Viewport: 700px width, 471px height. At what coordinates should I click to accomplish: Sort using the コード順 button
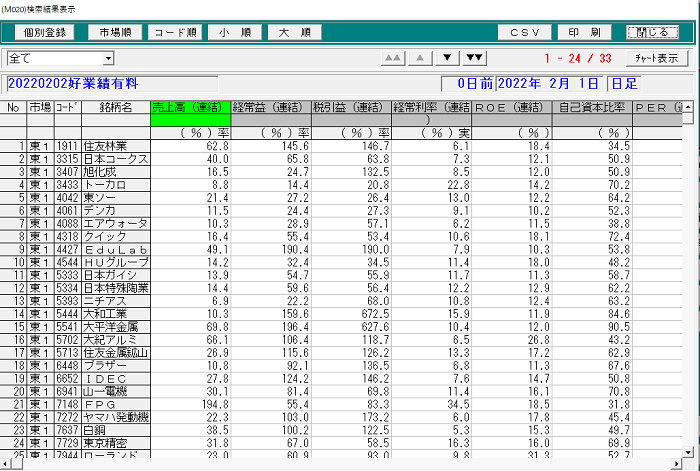175,32
